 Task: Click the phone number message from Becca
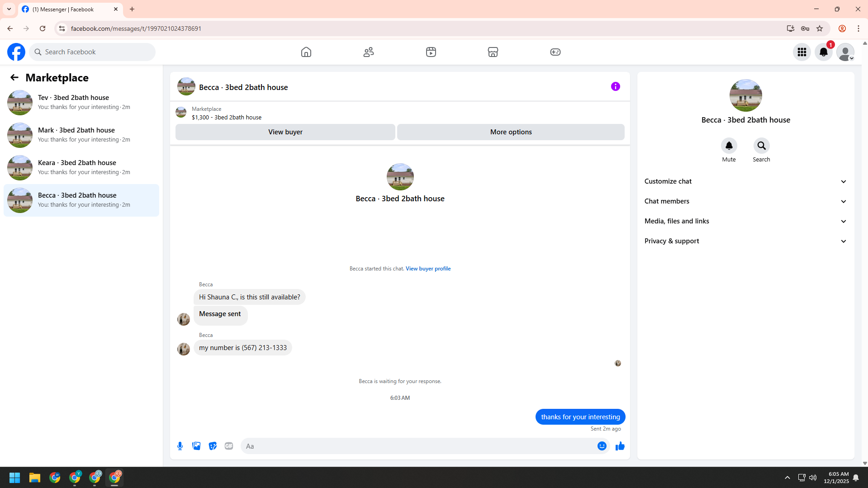[x=243, y=348]
